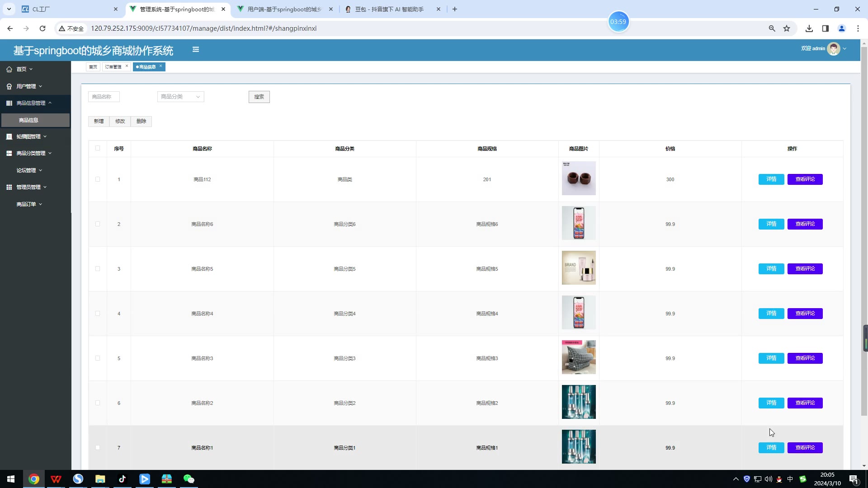The height and width of the screenshot is (488, 868).
Task: Open File Explorer from the taskbar
Action: click(100, 479)
